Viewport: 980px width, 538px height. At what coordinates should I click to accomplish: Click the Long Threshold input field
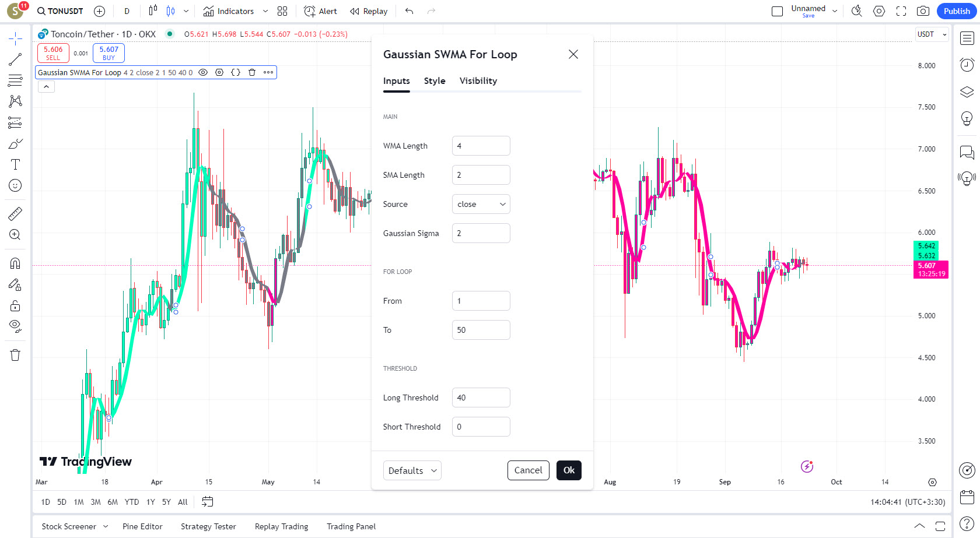point(481,398)
